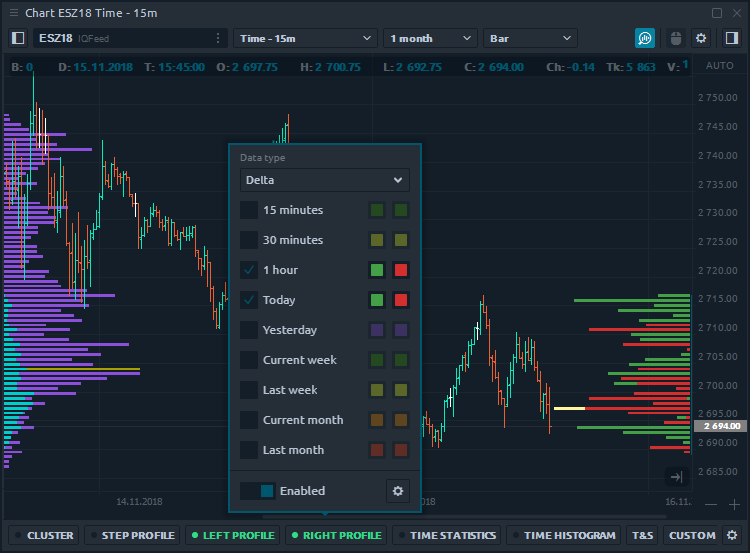Open the symbol options three-dot menu

pyautogui.click(x=218, y=38)
